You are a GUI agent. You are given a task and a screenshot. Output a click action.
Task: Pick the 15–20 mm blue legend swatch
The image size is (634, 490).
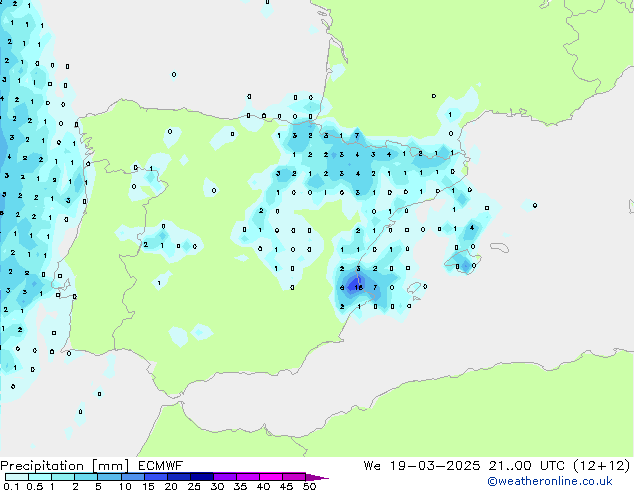tap(155, 477)
